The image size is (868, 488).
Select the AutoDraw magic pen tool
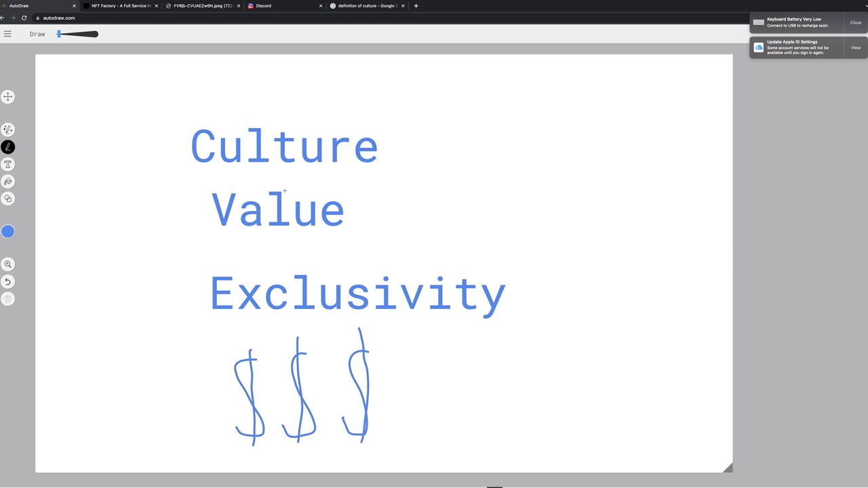8,129
